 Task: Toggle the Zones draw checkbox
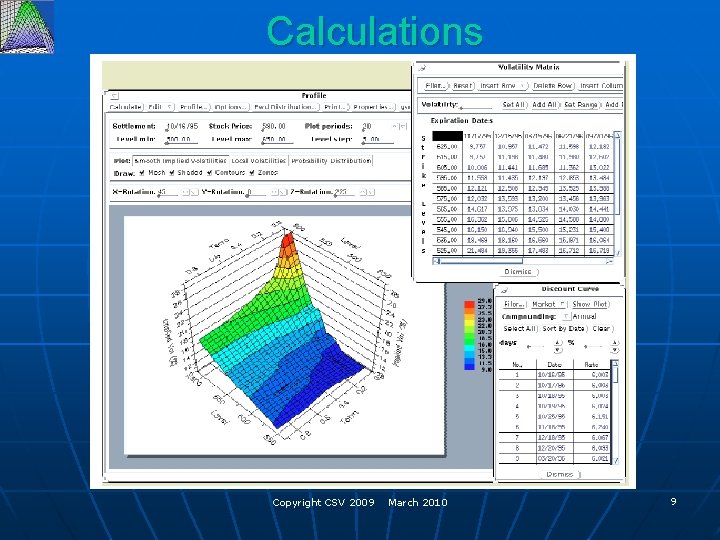(x=252, y=173)
